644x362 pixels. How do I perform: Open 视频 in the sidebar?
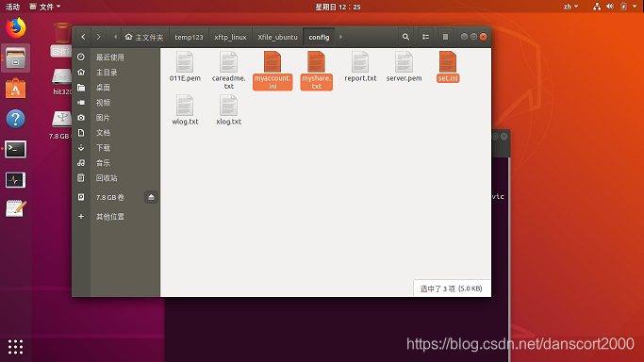tap(116, 103)
